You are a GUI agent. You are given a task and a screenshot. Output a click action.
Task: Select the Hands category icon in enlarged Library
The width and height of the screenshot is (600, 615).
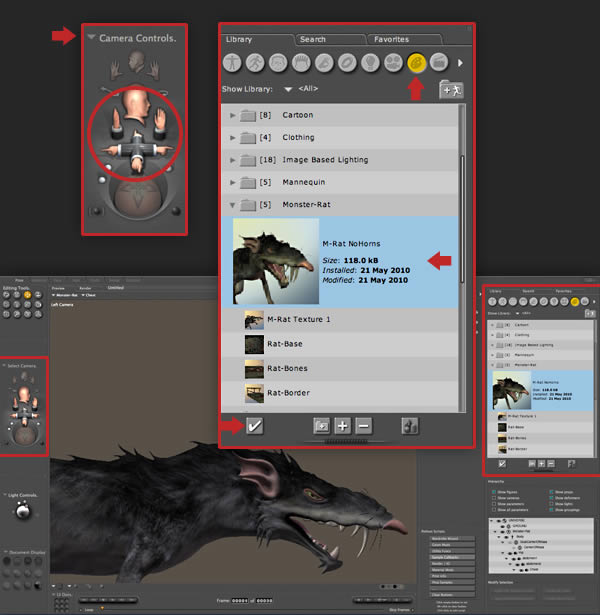coord(324,63)
